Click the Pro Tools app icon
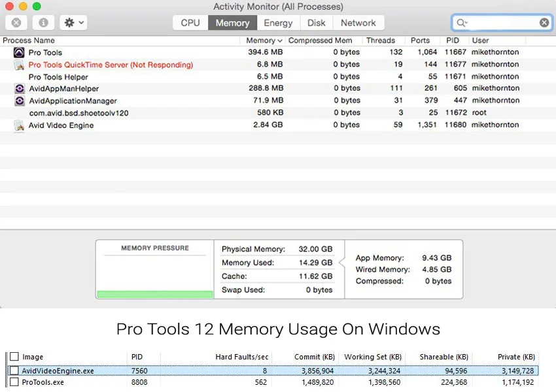Screen dimensions: 556x392 [19, 52]
